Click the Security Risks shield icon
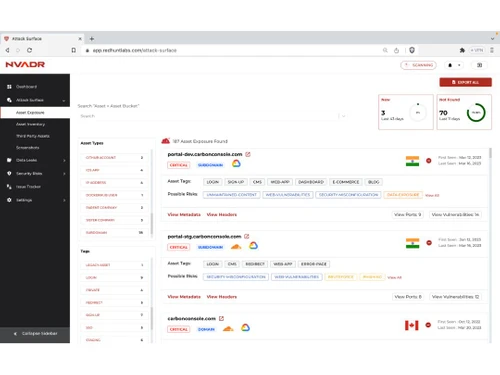Image resolution: width=500 pixels, height=375 pixels. click(x=9, y=173)
